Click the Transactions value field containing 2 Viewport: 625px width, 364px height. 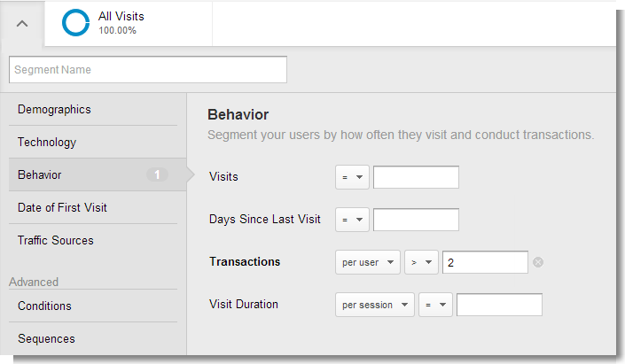click(x=485, y=262)
